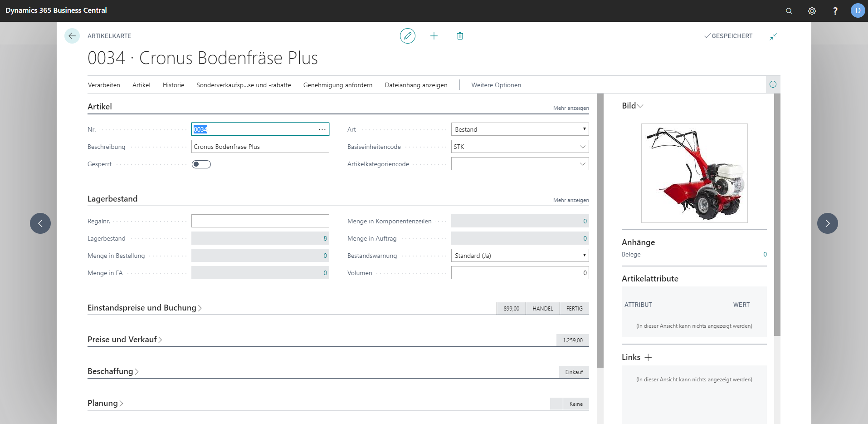Click the Volumen input field
The width and height of the screenshot is (868, 424).
(x=520, y=273)
